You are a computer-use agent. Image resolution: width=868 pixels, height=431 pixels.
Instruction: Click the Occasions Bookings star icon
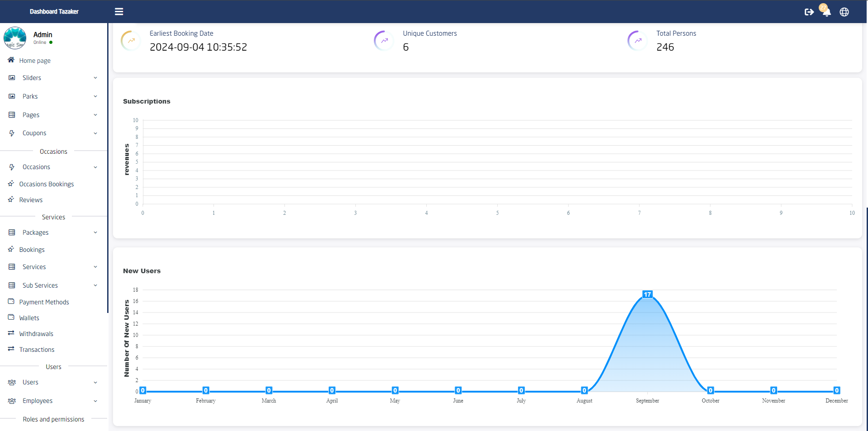11,184
